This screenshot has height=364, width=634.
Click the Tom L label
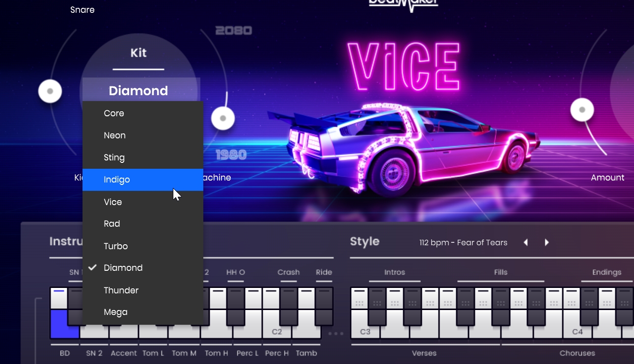point(153,353)
